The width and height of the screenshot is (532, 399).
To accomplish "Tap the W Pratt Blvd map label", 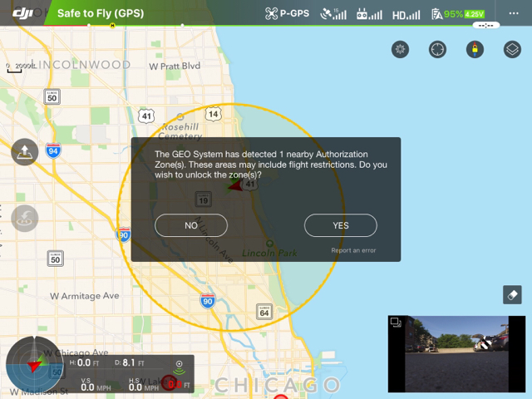I will point(175,66).
